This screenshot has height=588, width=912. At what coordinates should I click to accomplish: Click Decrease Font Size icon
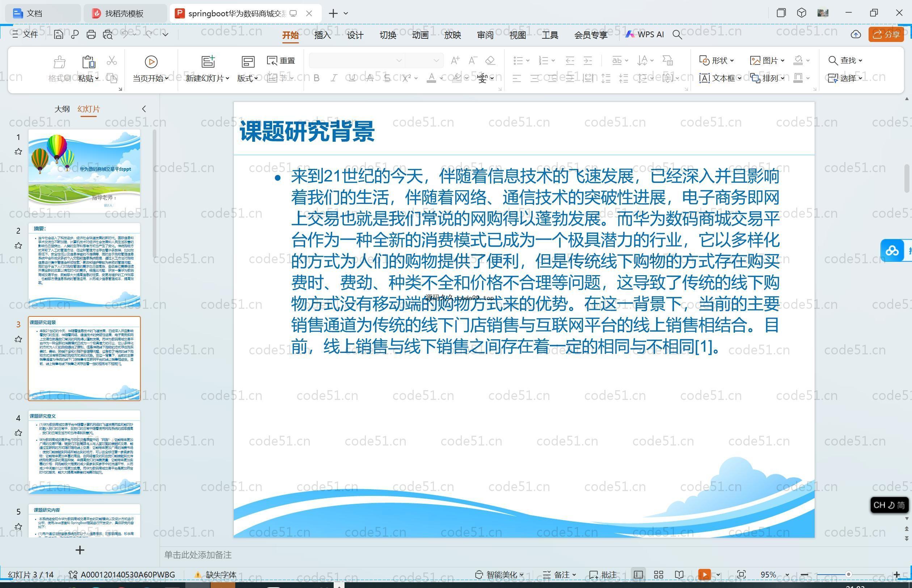(x=473, y=60)
